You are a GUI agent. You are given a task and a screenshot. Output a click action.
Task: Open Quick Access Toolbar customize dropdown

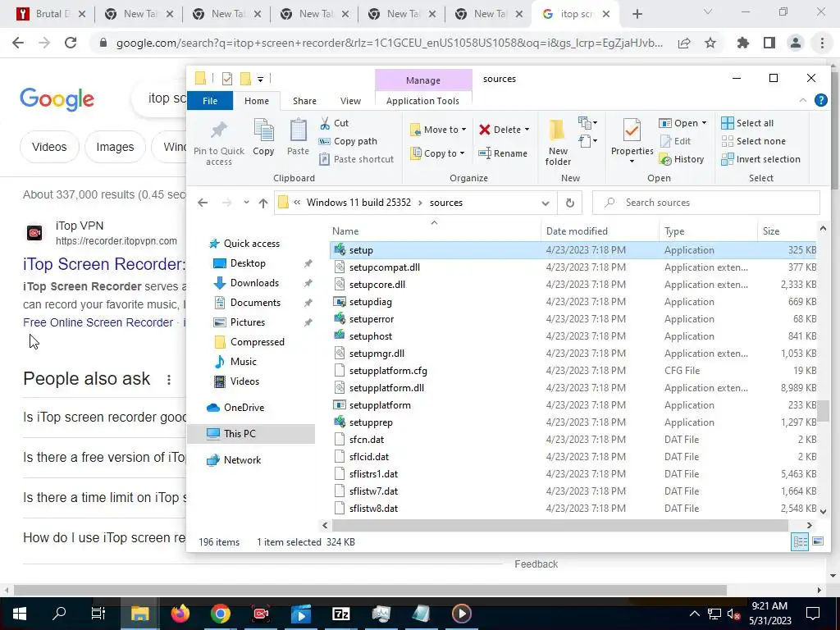(260, 80)
